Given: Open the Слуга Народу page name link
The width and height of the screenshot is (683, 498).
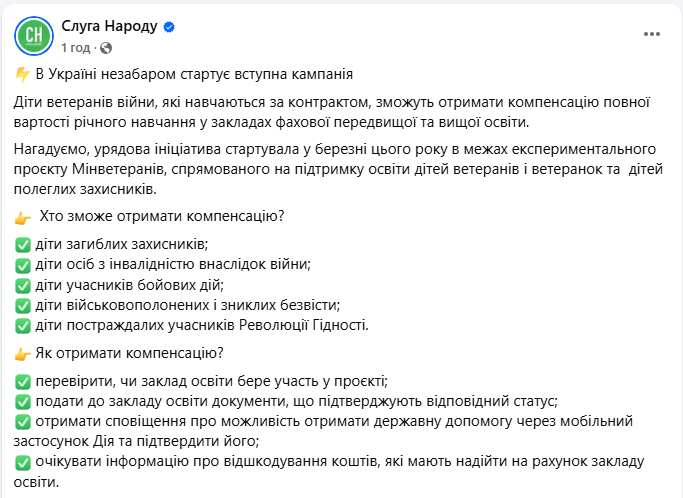Looking at the screenshot, I should click(x=109, y=26).
